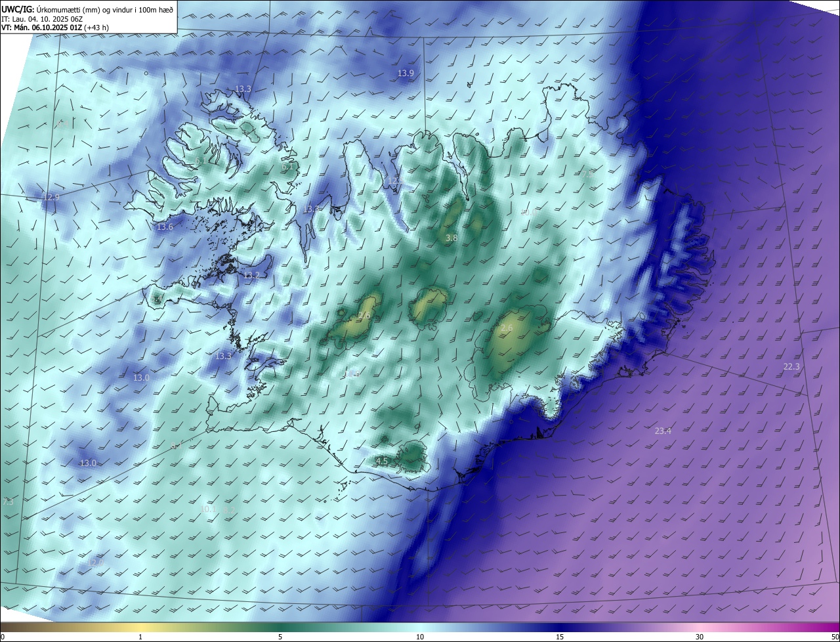Click the faint 12.0 value label
The image size is (840, 642).
[x=96, y=563]
